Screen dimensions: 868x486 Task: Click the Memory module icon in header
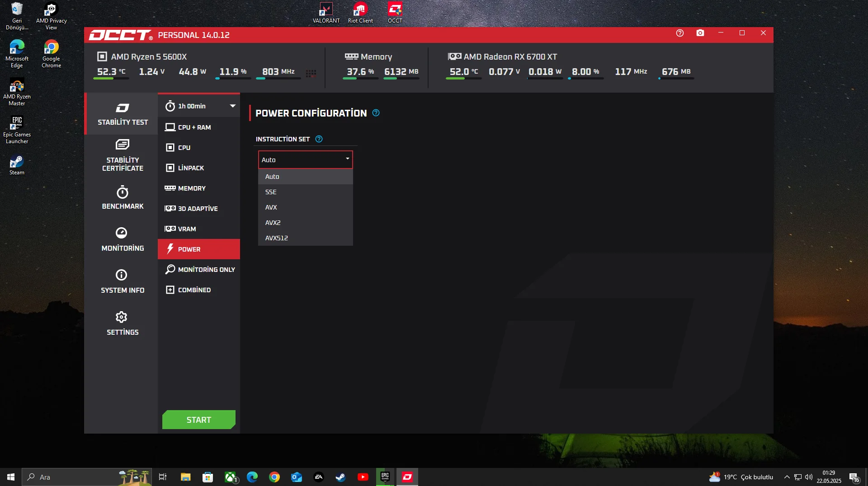(351, 56)
